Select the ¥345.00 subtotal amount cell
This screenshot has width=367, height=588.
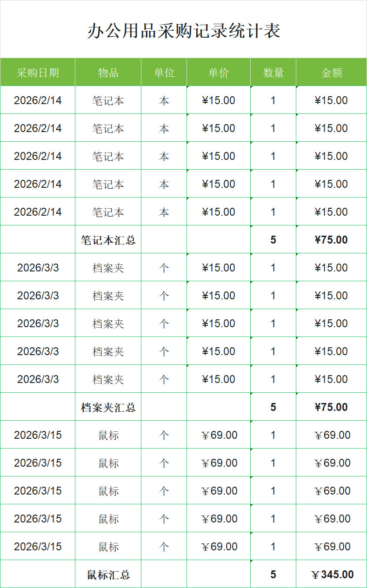(332, 575)
